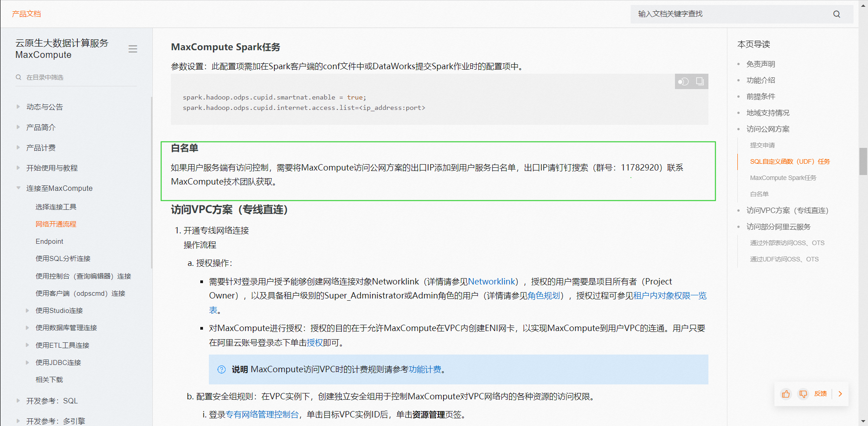Click the MaxCompute Spark任务 section heading
Viewport: 868px width, 426px height.
(x=226, y=47)
